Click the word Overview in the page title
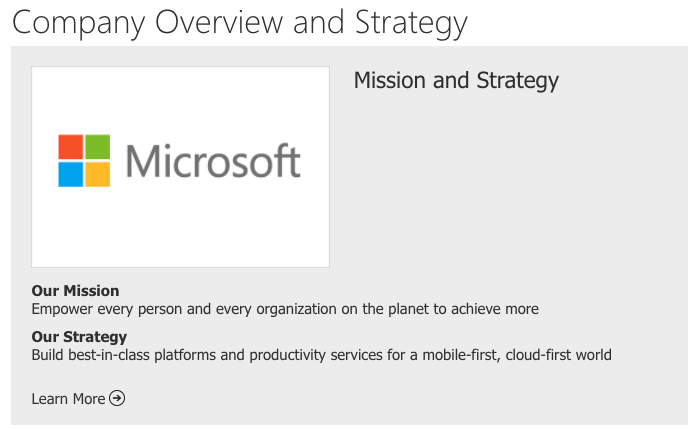Screen dimensions: 688x430 click(219, 22)
